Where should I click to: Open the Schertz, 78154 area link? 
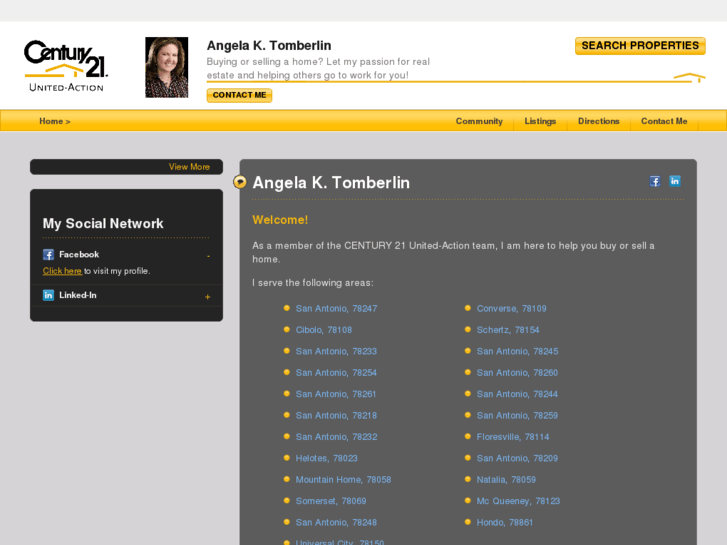pos(508,330)
